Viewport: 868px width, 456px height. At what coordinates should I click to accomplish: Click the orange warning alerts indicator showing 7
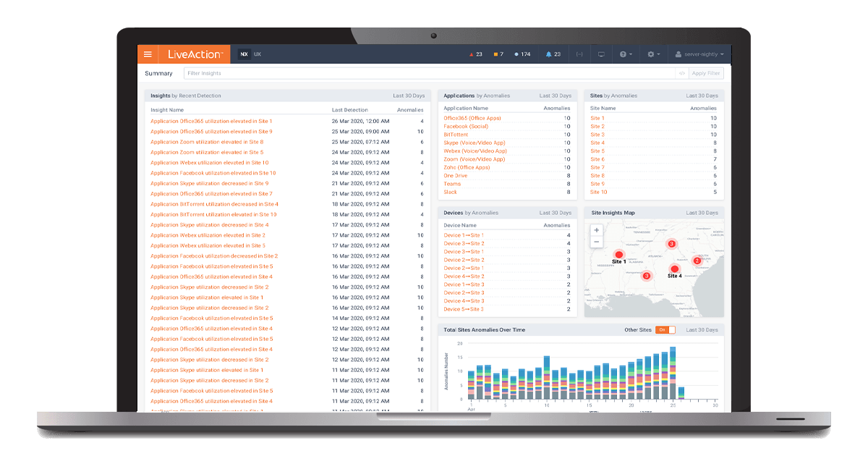[498, 54]
